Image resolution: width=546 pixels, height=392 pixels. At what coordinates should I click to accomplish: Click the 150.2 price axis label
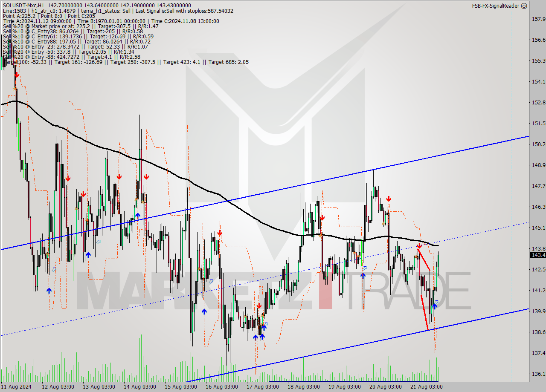pos(538,144)
